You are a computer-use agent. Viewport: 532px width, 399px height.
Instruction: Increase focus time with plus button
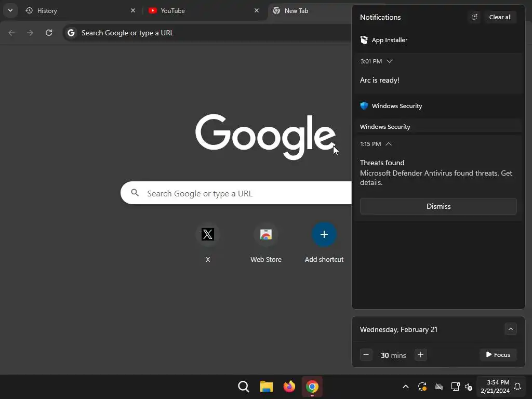(420, 355)
